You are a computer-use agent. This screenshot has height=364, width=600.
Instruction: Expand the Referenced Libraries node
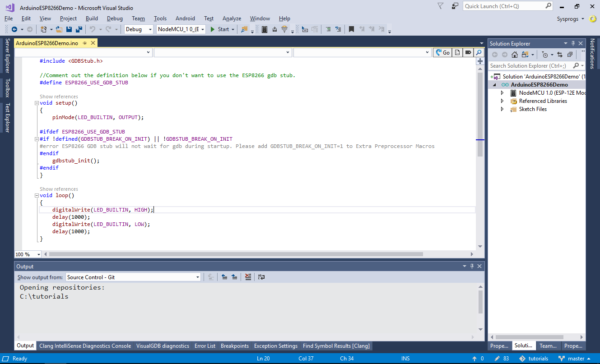502,101
